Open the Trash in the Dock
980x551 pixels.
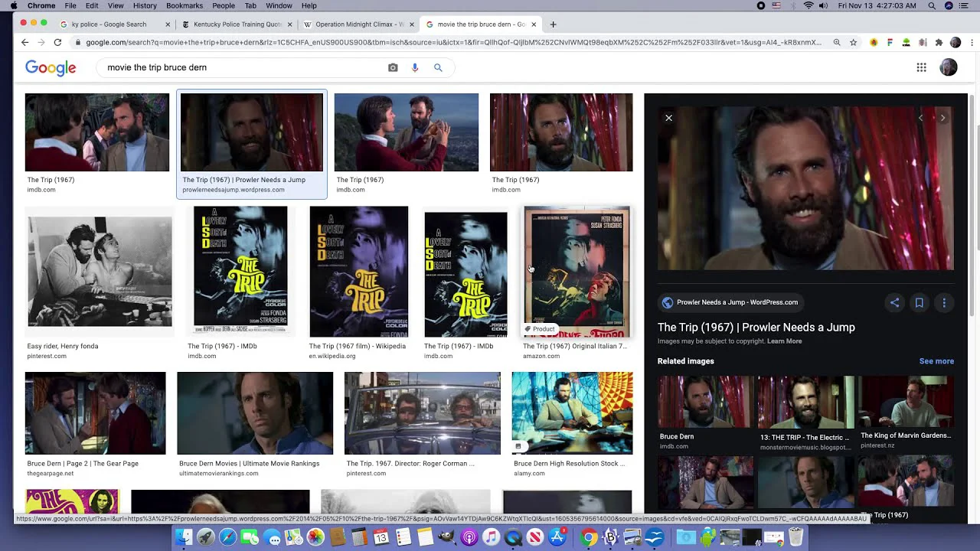[x=796, y=537]
